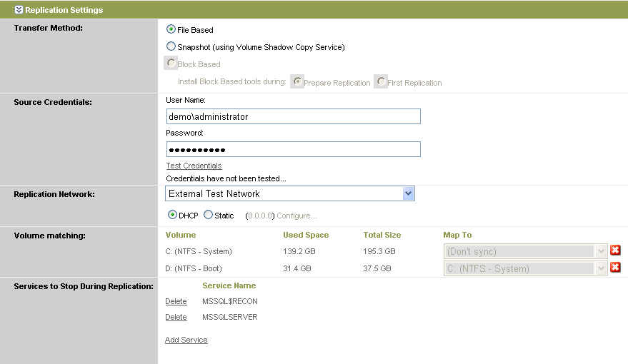Enable DHCP for replication network
This screenshot has width=628, height=364.
pyautogui.click(x=172, y=215)
